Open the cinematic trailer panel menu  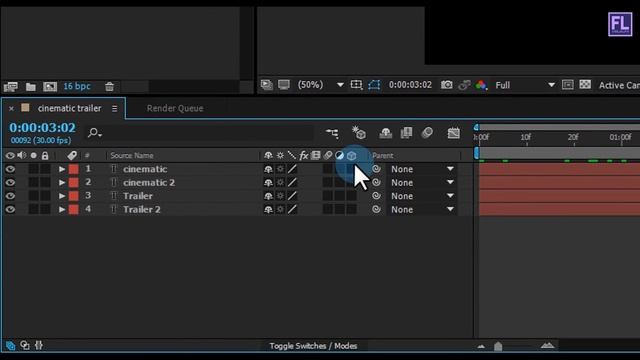click(115, 109)
